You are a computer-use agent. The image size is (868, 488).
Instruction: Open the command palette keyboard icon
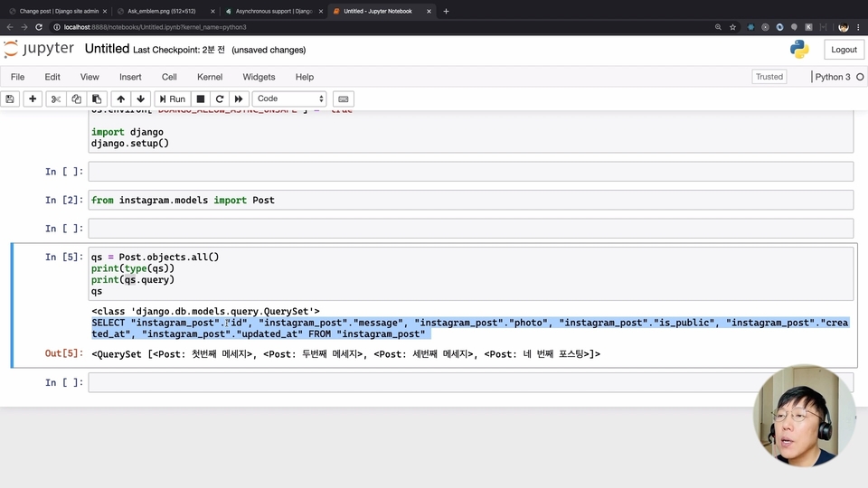pyautogui.click(x=344, y=99)
